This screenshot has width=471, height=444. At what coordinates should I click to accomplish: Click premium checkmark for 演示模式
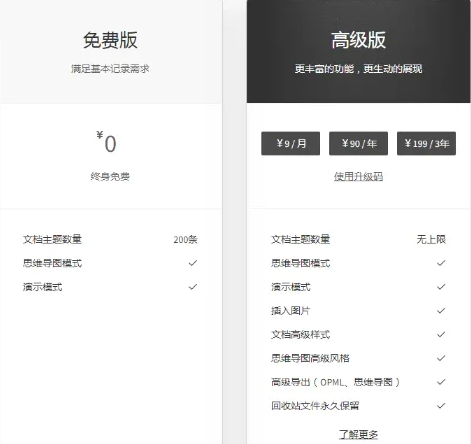(441, 287)
